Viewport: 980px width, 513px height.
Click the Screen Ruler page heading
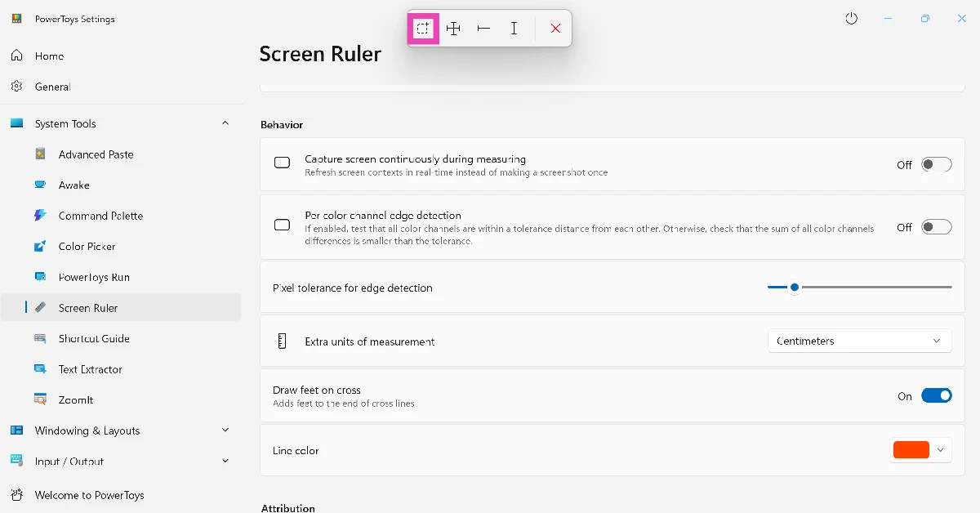pos(320,54)
